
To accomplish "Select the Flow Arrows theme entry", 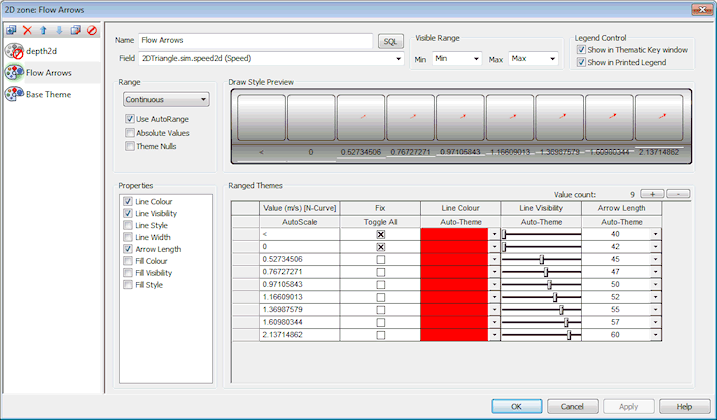I will (x=52, y=73).
